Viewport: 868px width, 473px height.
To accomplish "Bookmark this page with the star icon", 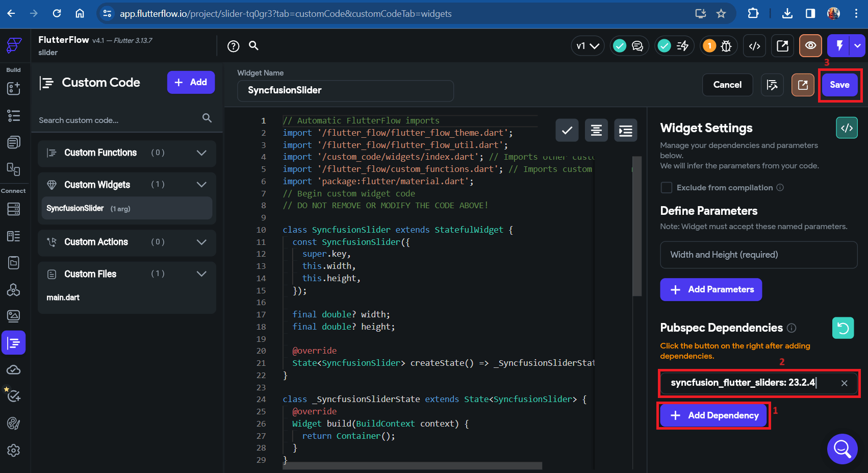I will (x=721, y=14).
